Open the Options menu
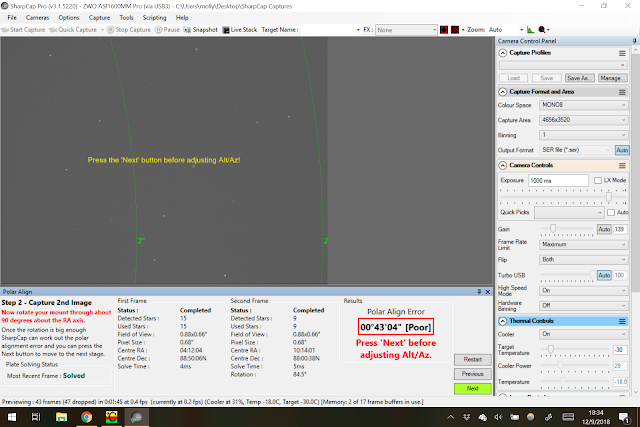Screen dimensions: 640x427 coord(69,18)
